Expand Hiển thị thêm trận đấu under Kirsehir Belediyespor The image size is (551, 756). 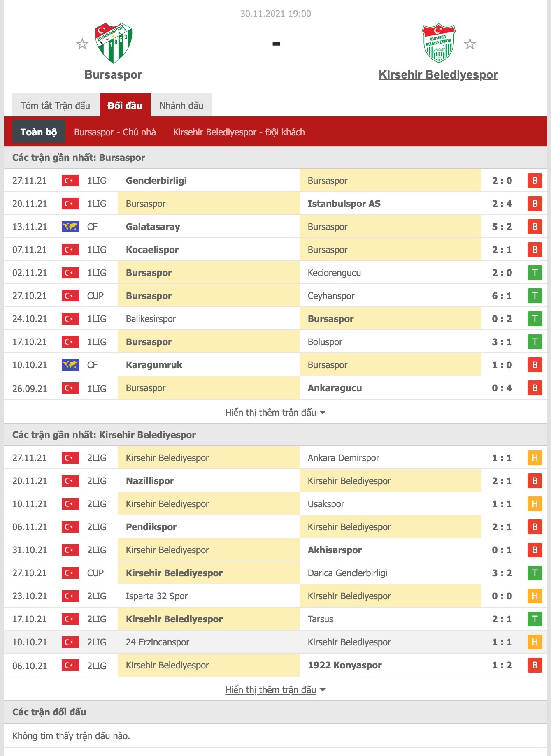tap(275, 690)
